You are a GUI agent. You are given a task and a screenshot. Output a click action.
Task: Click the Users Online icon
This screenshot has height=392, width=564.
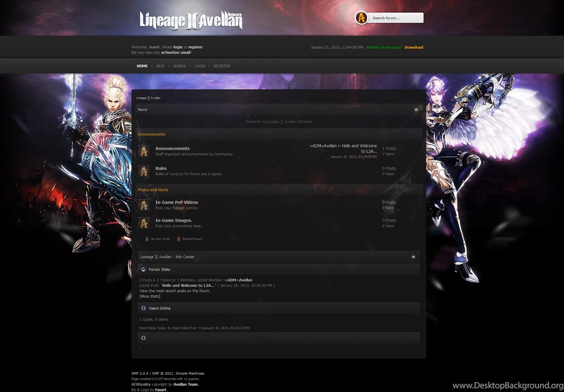pos(144,308)
